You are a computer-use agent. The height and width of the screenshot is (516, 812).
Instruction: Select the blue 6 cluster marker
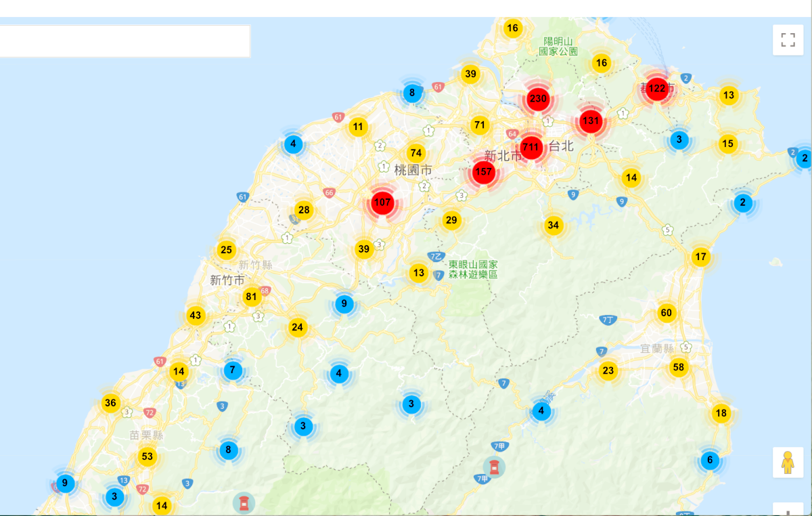click(x=710, y=460)
